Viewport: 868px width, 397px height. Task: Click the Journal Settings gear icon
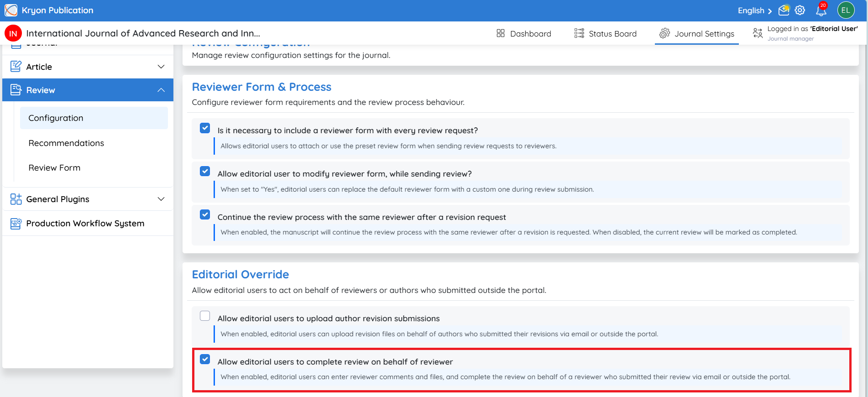(x=664, y=33)
